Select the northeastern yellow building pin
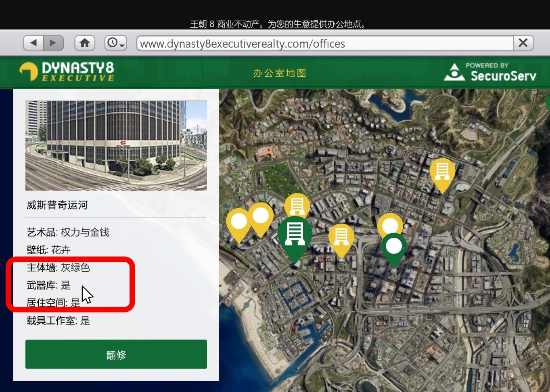550x392 pixels. (442, 176)
